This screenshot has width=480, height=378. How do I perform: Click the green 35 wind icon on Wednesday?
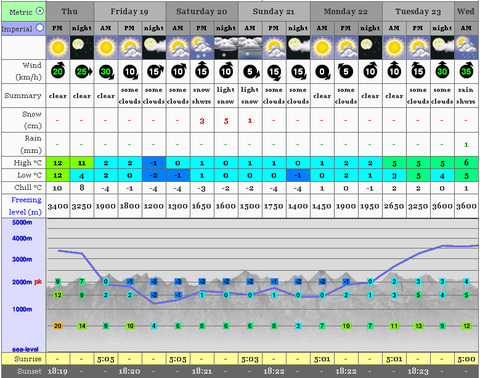(466, 71)
